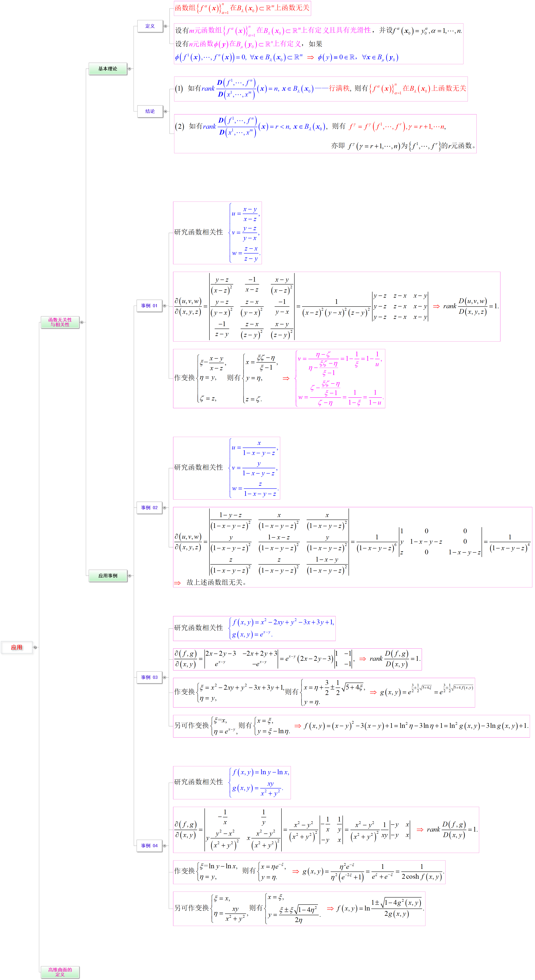The image size is (535, 980).
Task: Collapse the 定义 branch toggle
Action: coord(165,26)
